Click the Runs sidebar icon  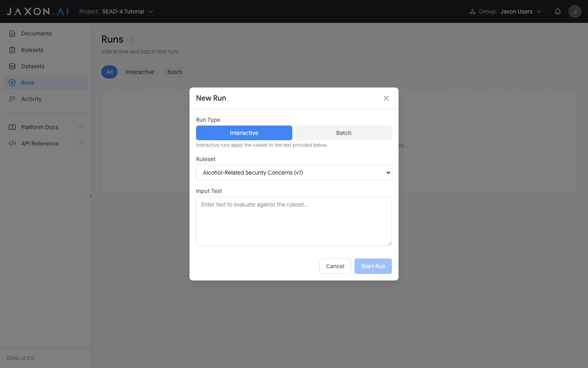(x=12, y=82)
